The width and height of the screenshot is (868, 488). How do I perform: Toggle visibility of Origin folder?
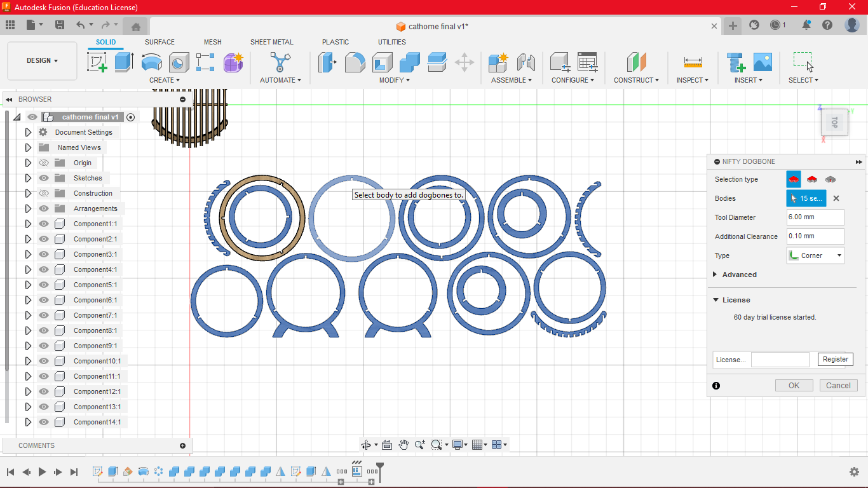[44, 163]
